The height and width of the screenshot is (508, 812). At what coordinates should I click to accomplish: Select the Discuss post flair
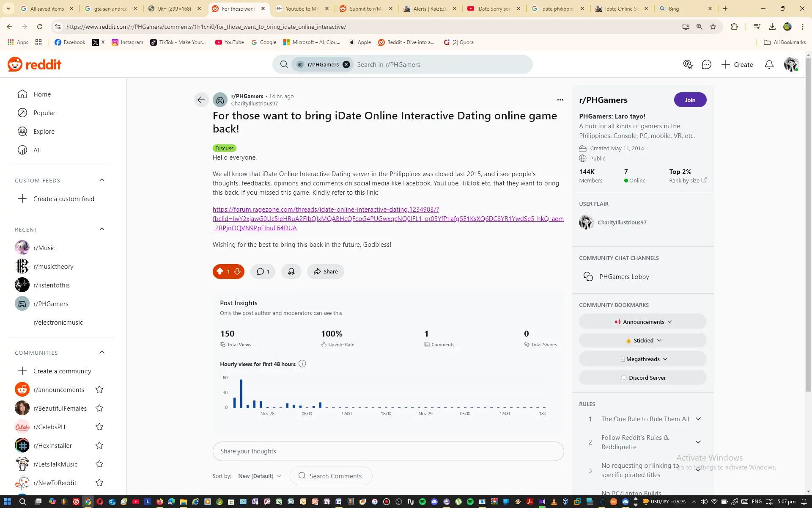pyautogui.click(x=224, y=148)
